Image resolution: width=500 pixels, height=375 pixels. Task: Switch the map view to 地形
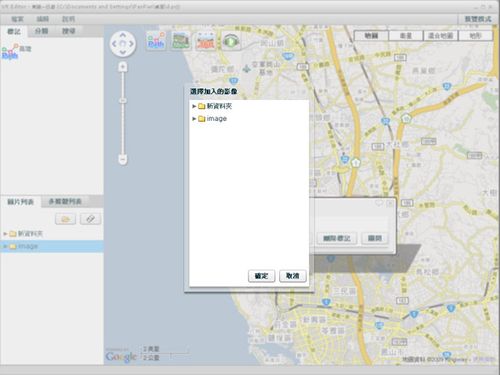(475, 35)
